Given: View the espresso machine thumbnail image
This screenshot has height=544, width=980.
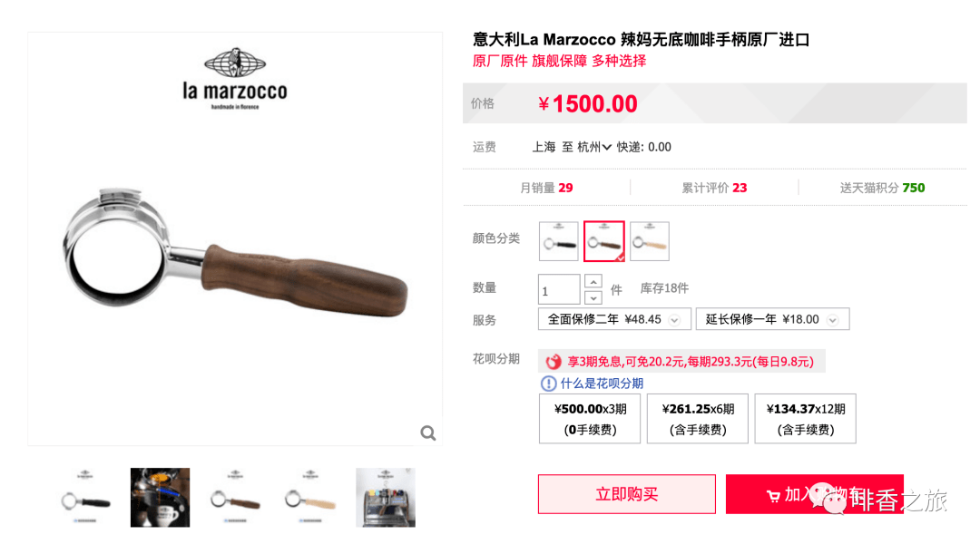Looking at the screenshot, I should pos(386,498).
